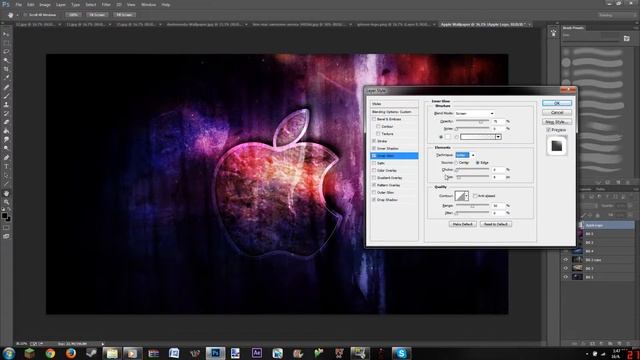The image size is (640, 360).
Task: Click New Style button
Action: [557, 122]
